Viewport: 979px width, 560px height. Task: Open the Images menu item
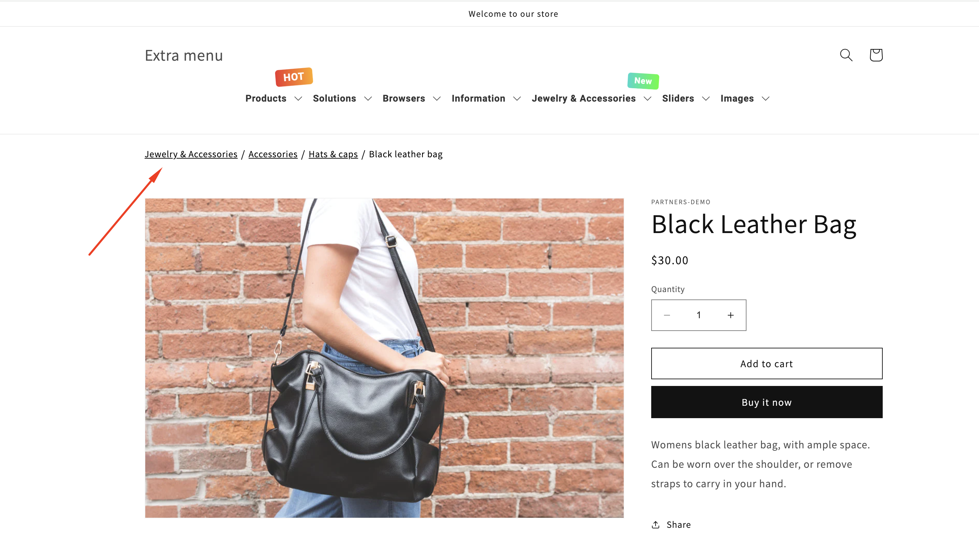tap(744, 99)
